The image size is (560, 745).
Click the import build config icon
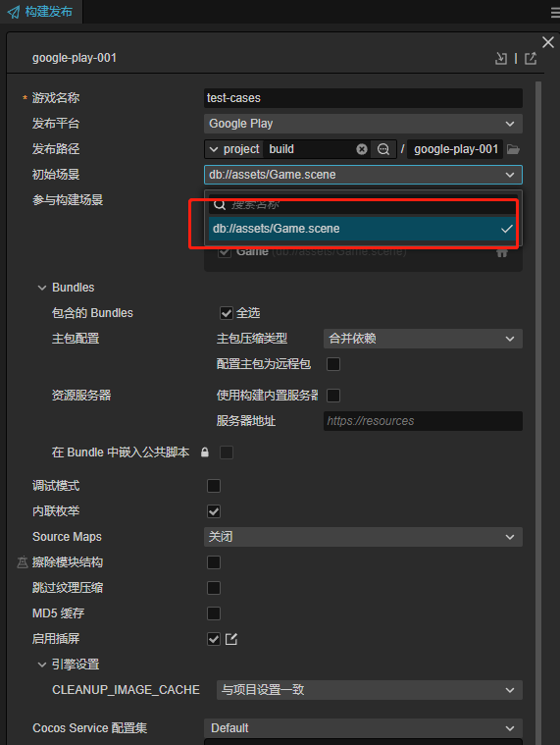click(501, 59)
